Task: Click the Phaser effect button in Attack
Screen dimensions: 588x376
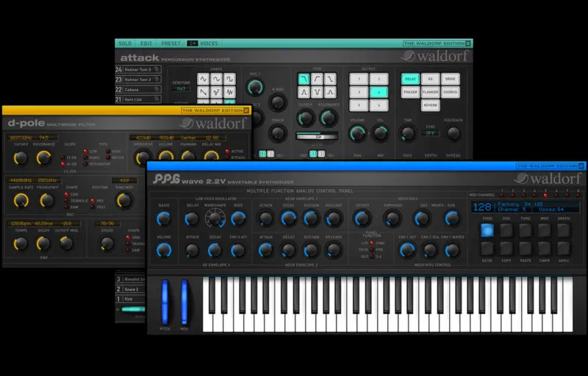Action: 410,92
